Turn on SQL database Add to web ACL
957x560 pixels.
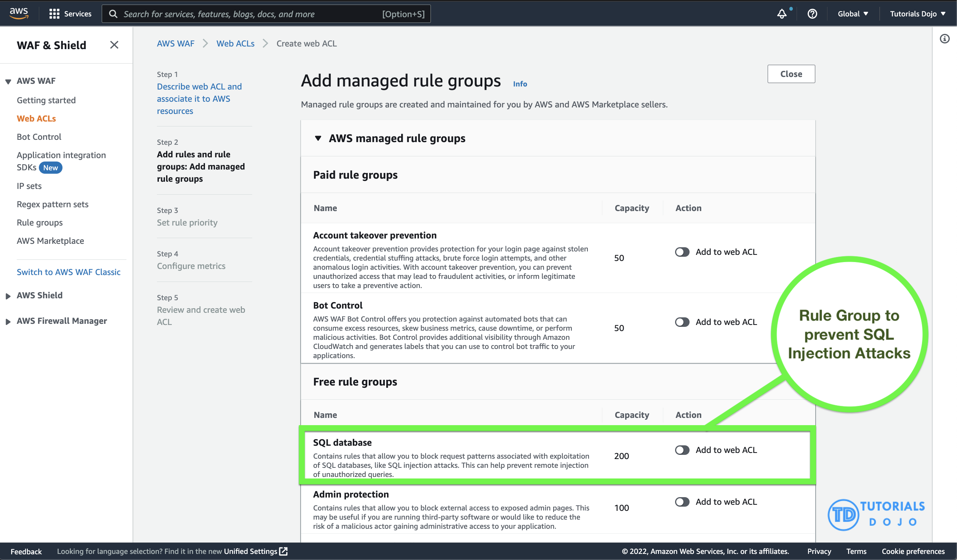(x=682, y=450)
